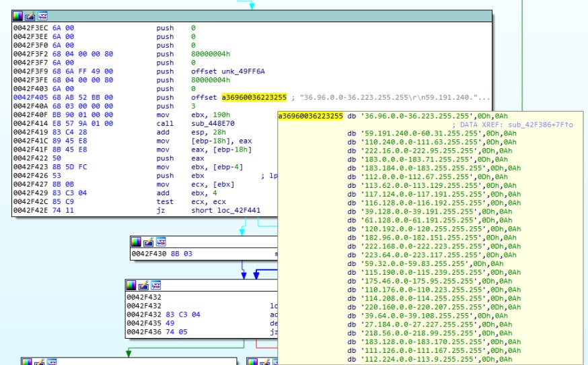The height and width of the screenshot is (365, 588).
Task: Click the group-nodes icon on the 0042F430 node
Action: 160,242
